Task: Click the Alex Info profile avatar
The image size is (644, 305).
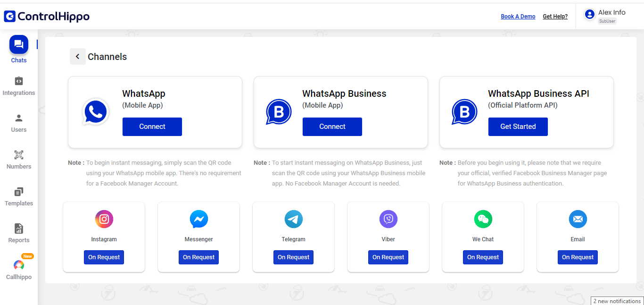Action: tap(589, 14)
